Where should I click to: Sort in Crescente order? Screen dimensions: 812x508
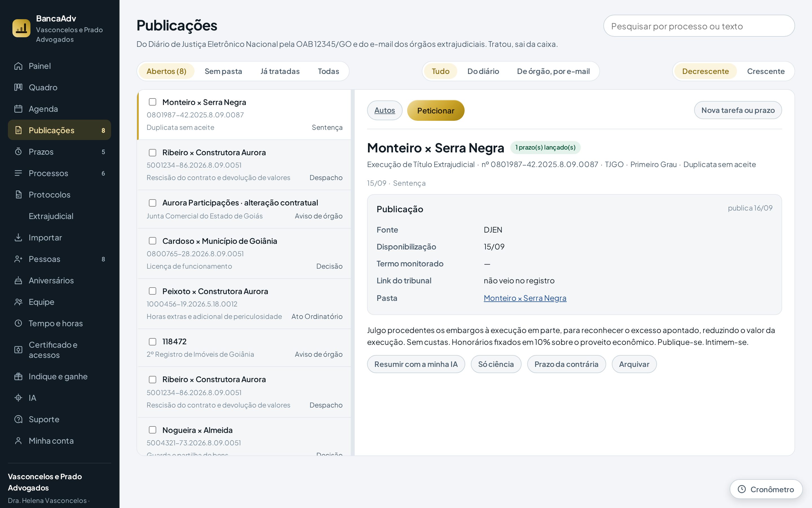click(x=766, y=71)
